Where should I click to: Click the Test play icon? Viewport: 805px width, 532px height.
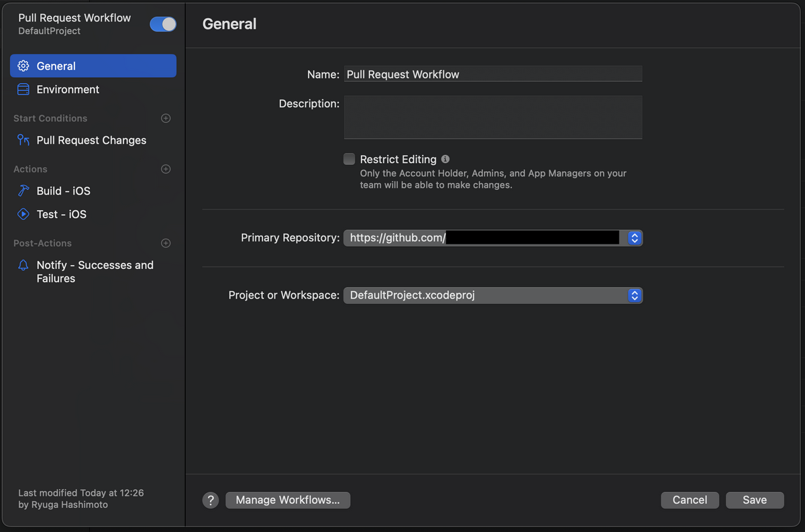(x=23, y=214)
